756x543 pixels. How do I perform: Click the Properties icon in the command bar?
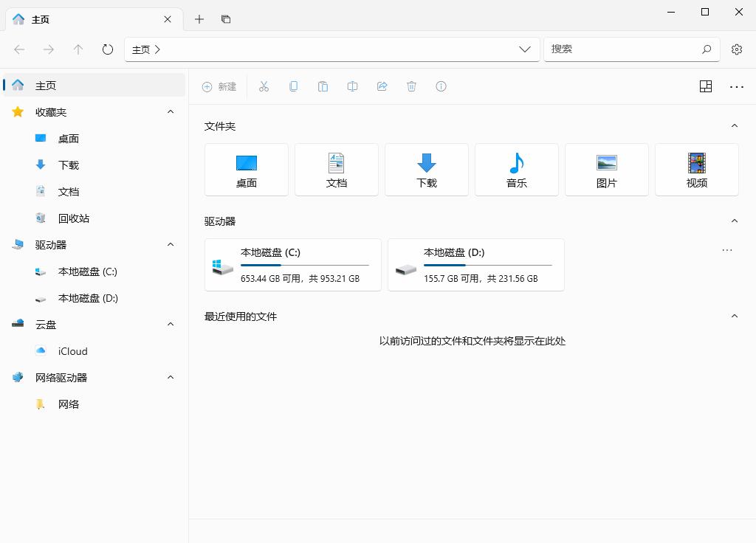click(x=441, y=86)
